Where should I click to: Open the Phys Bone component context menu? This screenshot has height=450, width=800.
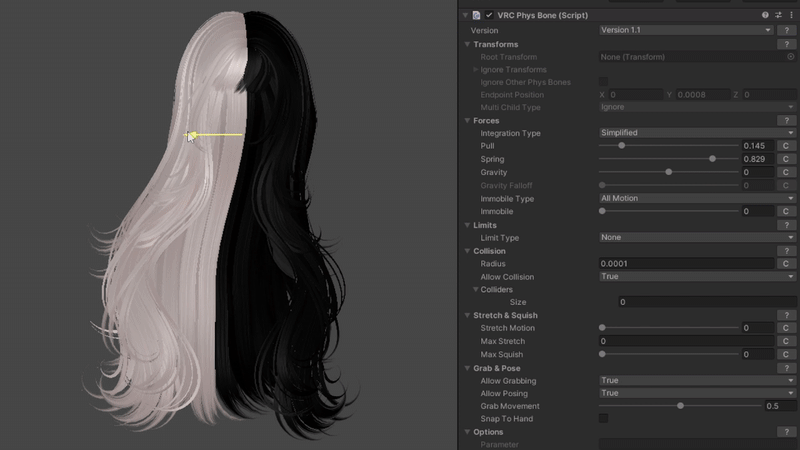pyautogui.click(x=791, y=16)
